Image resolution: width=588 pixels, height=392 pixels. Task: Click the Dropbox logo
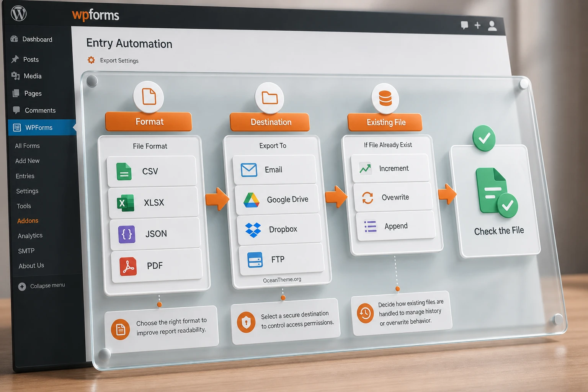click(253, 230)
